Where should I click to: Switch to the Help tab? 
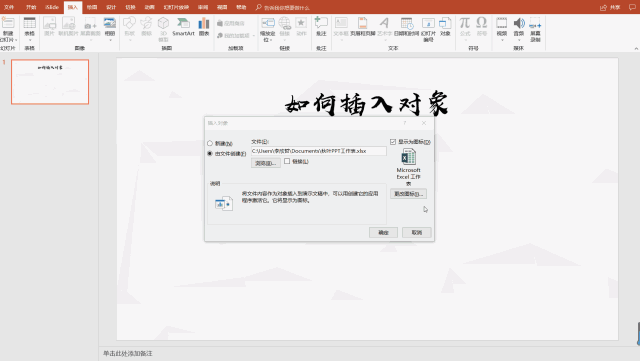coord(241,7)
